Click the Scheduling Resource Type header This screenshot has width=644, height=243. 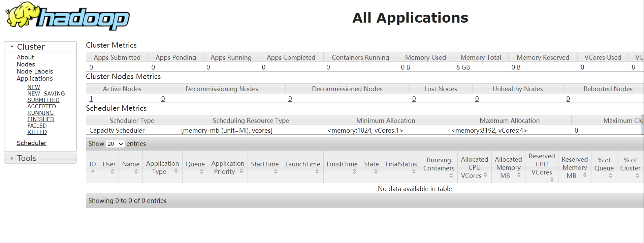click(x=251, y=120)
